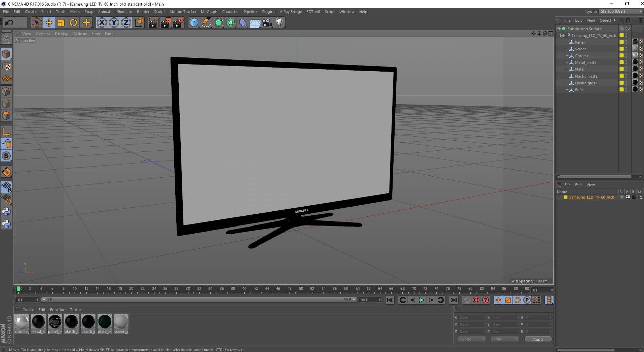Click the Bolts object's yellow layer swatch
Screen dimensions: 644x352
point(621,90)
